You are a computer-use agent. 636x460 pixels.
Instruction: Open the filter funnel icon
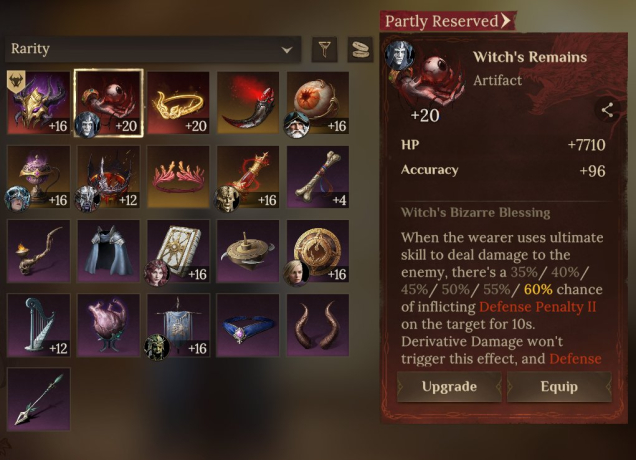[x=324, y=49]
